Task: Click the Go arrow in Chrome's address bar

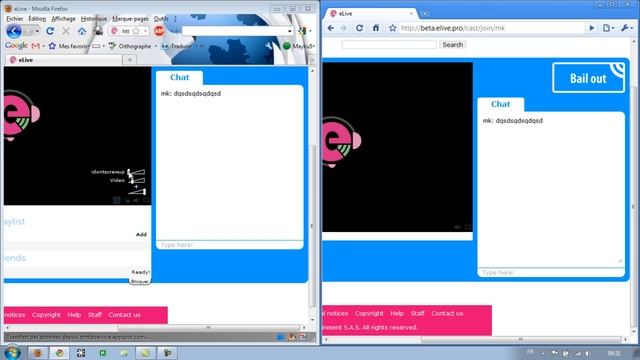Action: pos(591,28)
